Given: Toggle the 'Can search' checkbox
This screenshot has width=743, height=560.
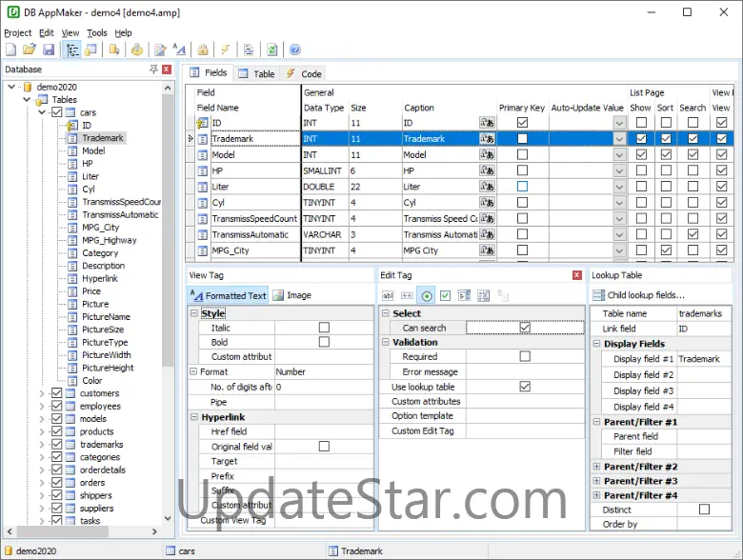Looking at the screenshot, I should 525,328.
